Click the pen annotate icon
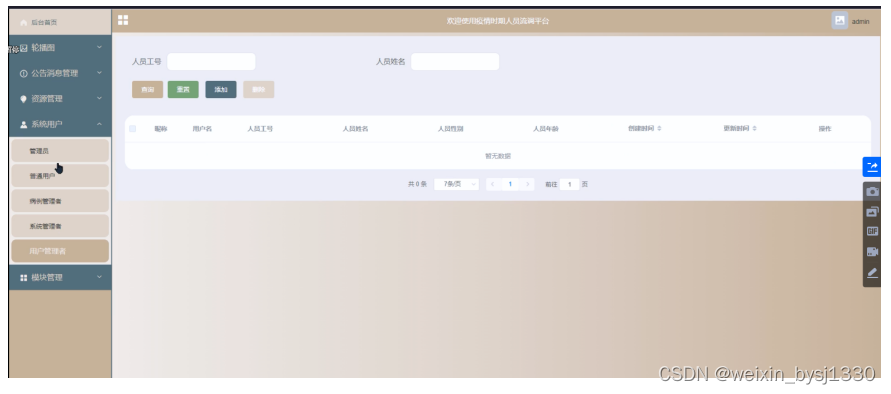891x394 pixels. pyautogui.click(x=872, y=273)
